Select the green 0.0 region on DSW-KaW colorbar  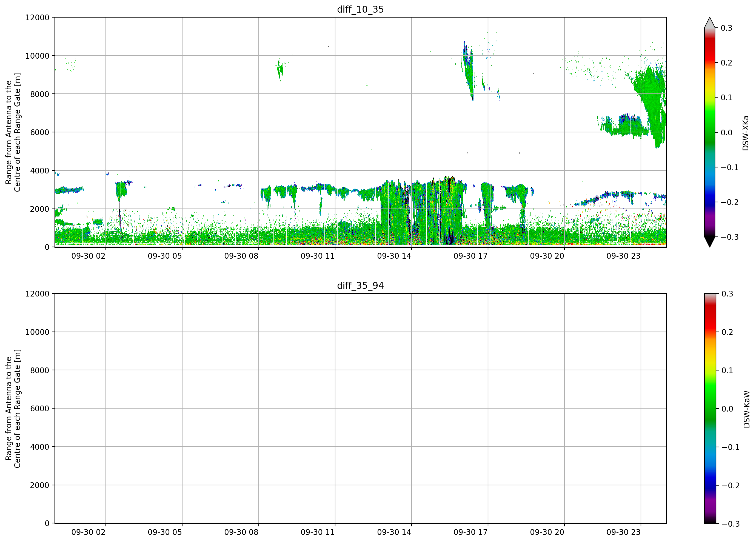click(x=710, y=409)
